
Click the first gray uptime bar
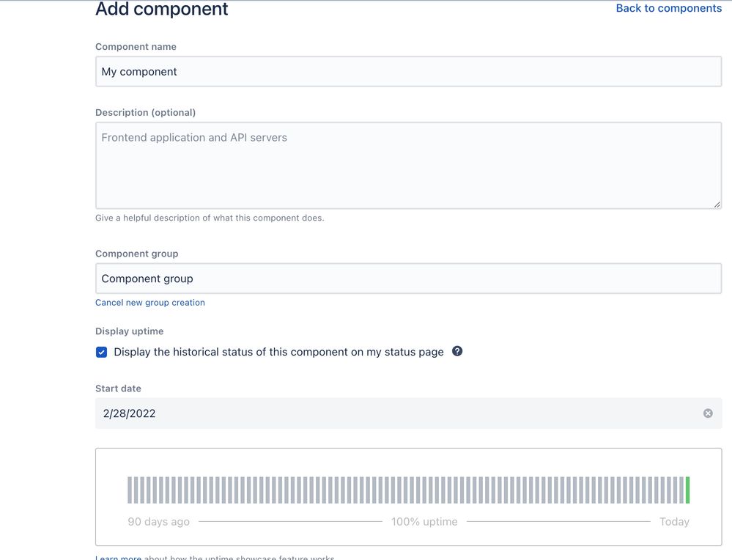(x=130, y=490)
